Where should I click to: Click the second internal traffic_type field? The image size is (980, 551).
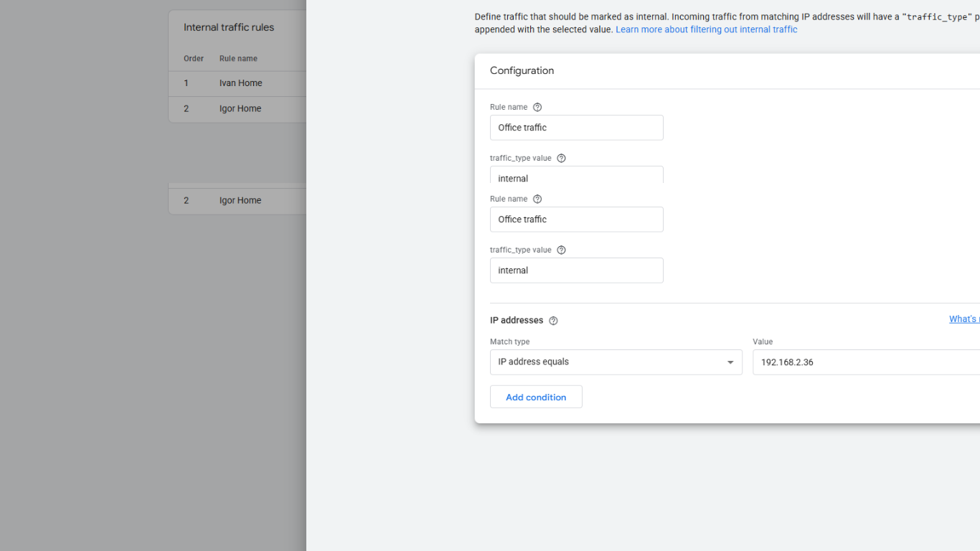576,270
